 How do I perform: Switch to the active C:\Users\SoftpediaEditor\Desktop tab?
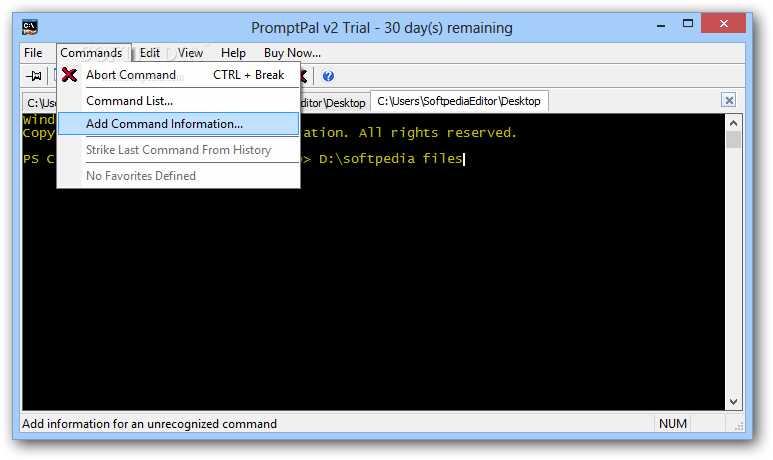(459, 101)
